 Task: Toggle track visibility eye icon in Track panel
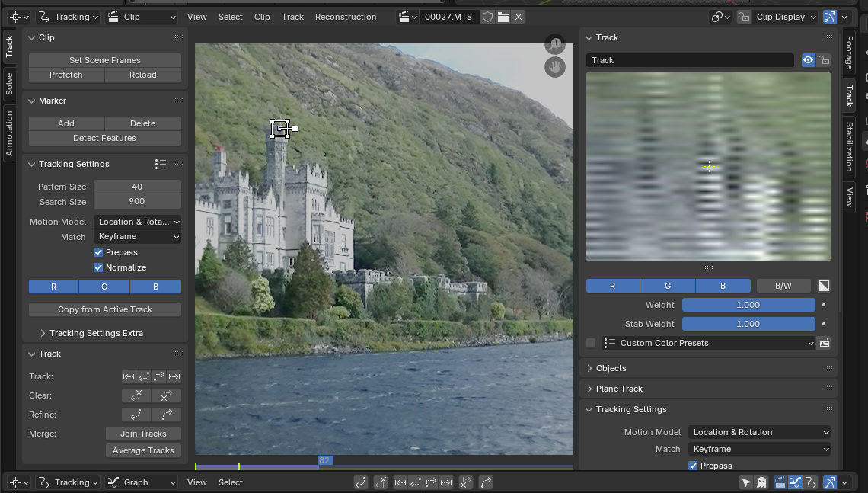pos(808,60)
